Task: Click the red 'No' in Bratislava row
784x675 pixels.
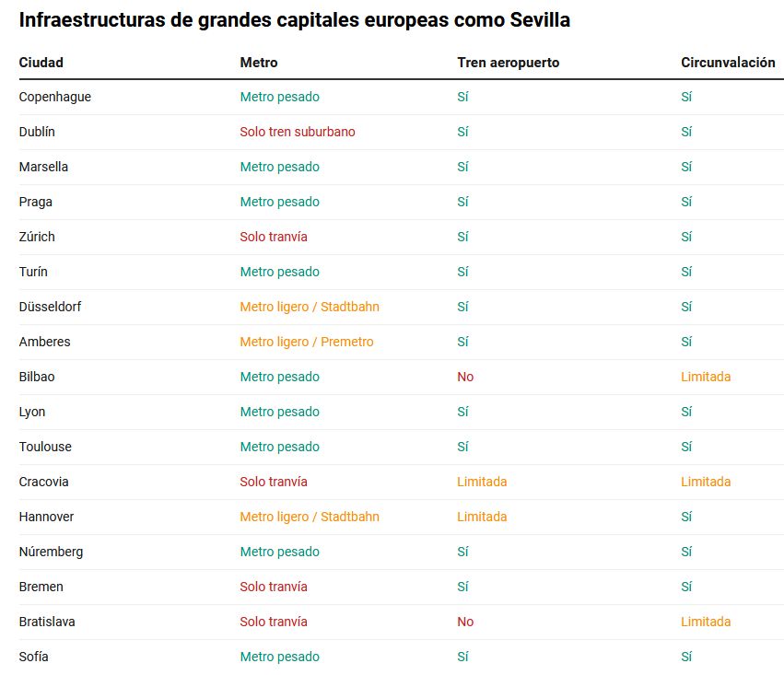Action: 465,622
